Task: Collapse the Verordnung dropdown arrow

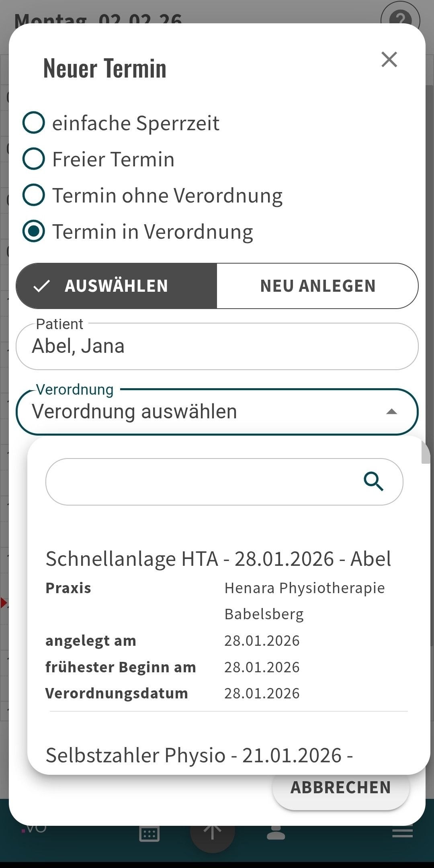Action: point(391,411)
